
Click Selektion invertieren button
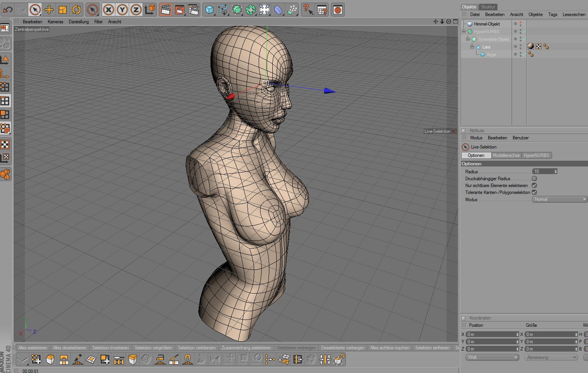click(110, 348)
